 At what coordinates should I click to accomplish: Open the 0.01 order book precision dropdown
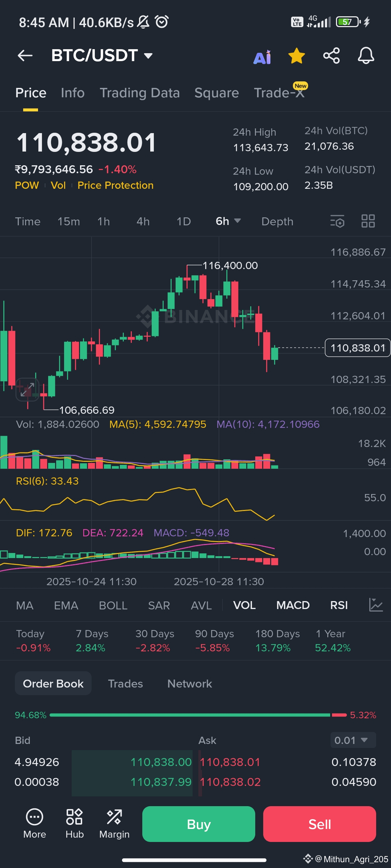(x=353, y=740)
